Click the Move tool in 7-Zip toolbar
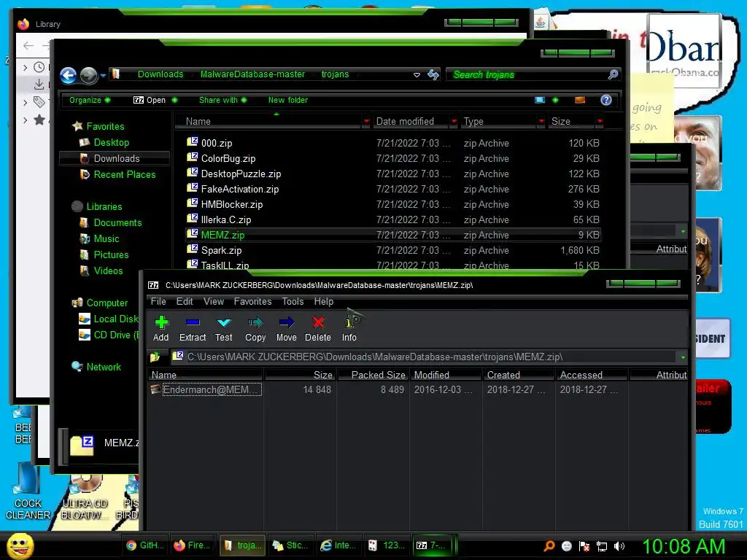 pyautogui.click(x=286, y=329)
